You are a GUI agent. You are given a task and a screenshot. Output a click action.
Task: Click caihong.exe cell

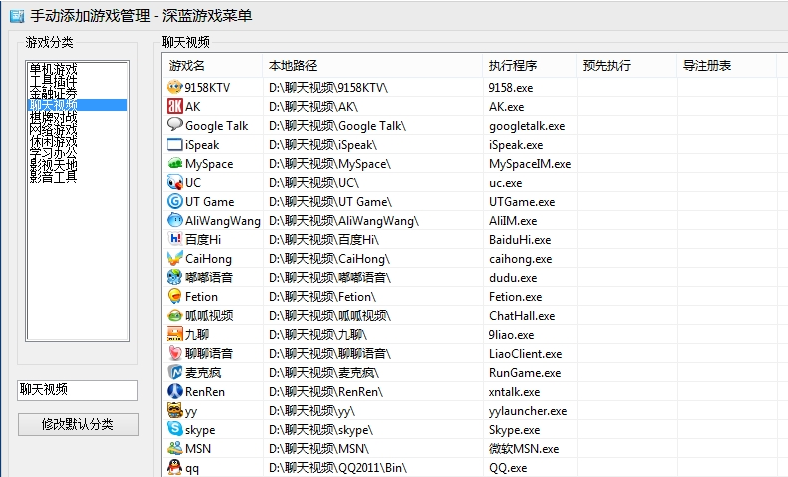pyautogui.click(x=521, y=259)
